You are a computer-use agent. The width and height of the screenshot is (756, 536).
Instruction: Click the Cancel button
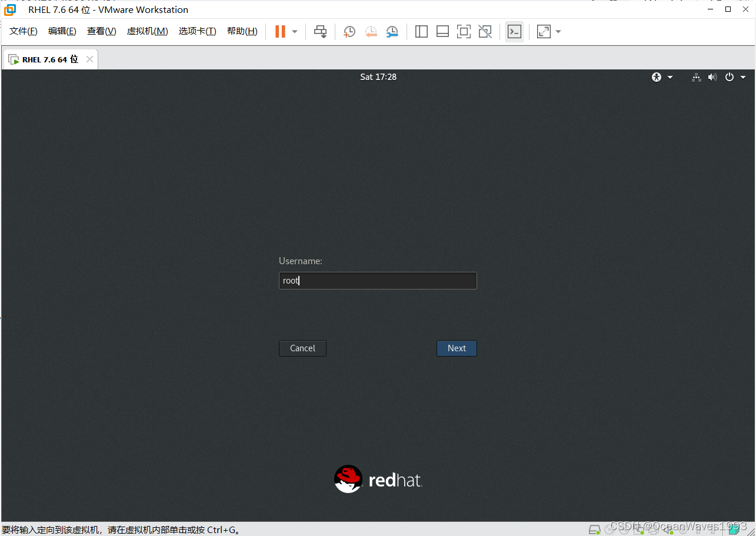[302, 348]
